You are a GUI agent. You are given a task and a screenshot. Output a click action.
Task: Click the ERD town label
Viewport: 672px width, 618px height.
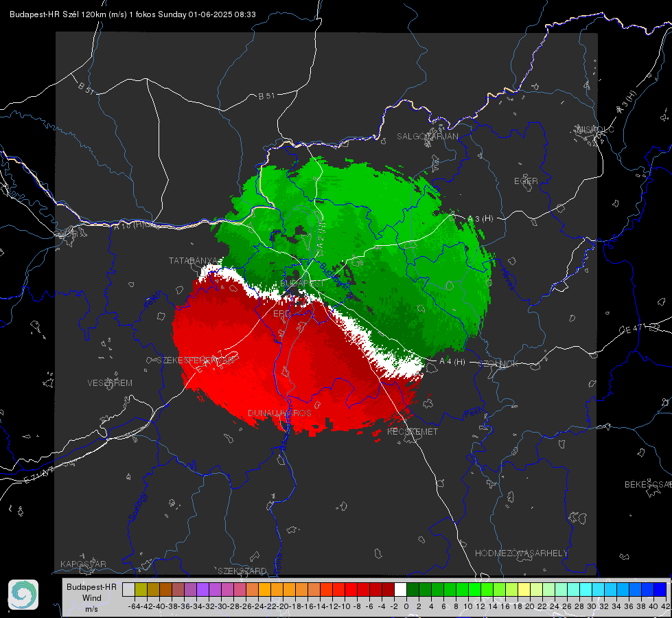[281, 314]
